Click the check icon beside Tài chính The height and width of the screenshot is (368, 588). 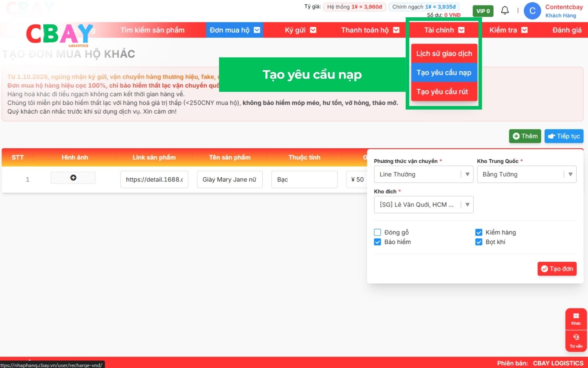[461, 30]
